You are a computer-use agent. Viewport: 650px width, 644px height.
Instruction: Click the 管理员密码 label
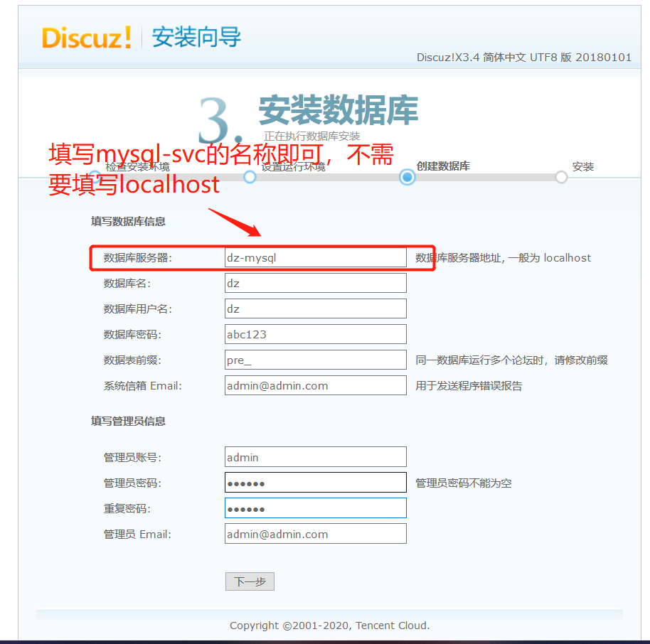click(132, 483)
